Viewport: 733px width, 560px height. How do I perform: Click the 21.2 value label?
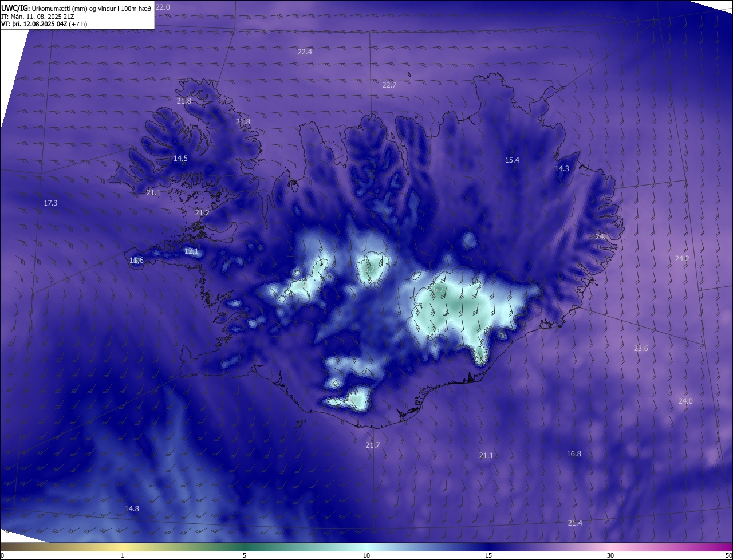pyautogui.click(x=202, y=212)
